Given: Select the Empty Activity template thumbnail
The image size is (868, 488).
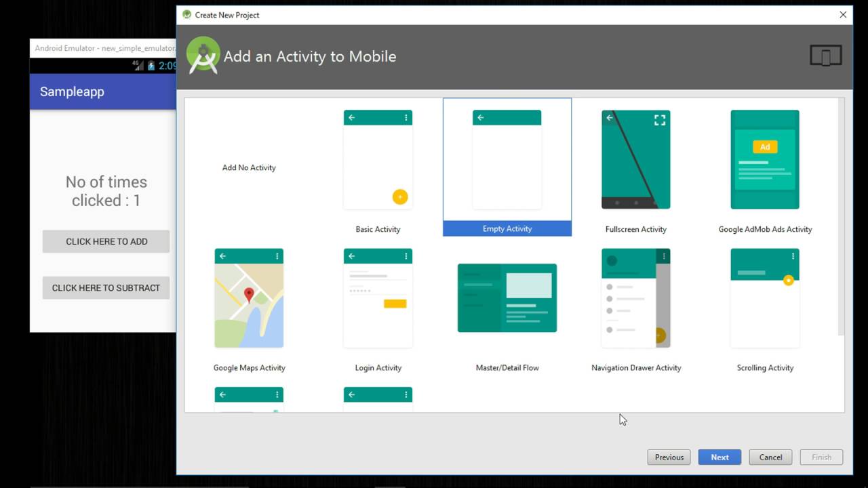Looking at the screenshot, I should point(507,160).
